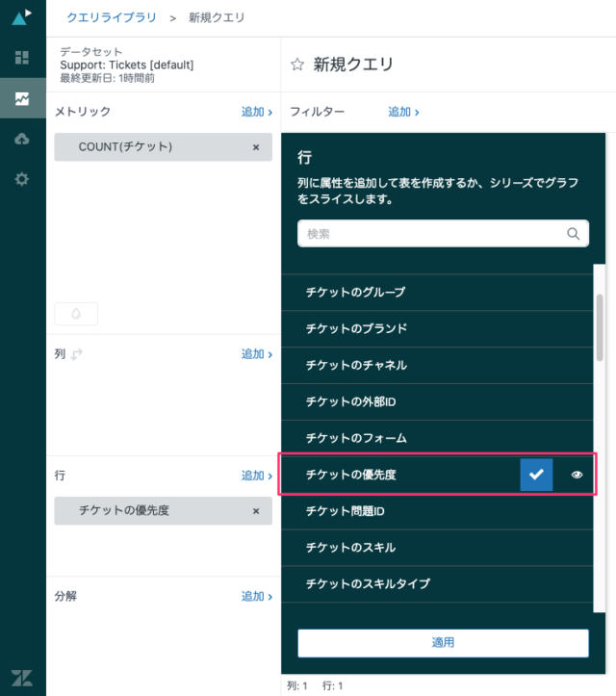Expand 追加 next to フィルター
Viewport: 616px width, 696px height.
[x=402, y=112]
